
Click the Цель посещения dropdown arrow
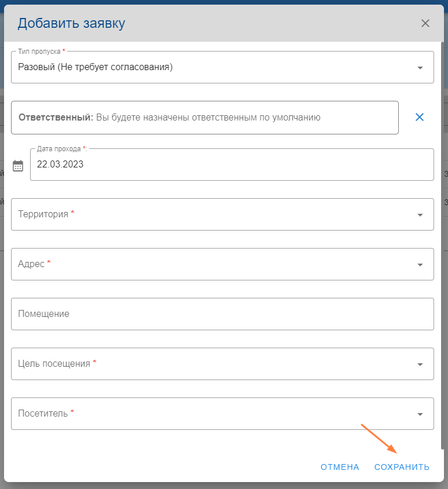point(420,364)
